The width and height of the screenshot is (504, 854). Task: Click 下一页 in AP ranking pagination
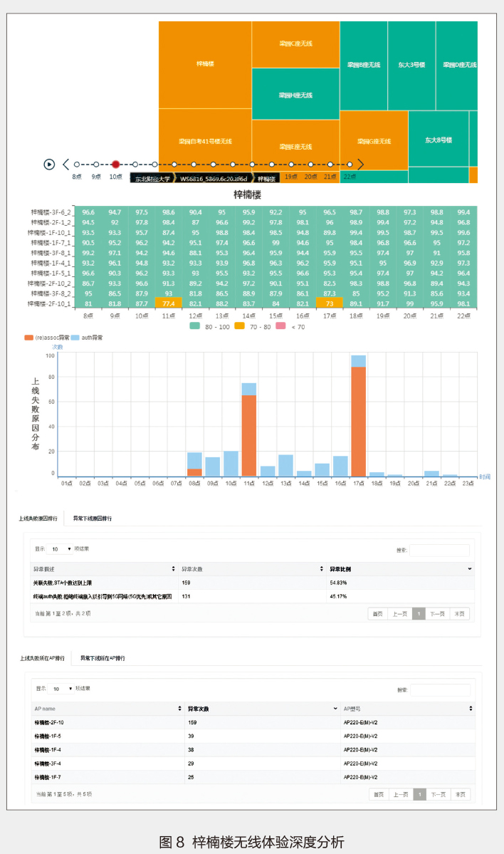tap(438, 795)
